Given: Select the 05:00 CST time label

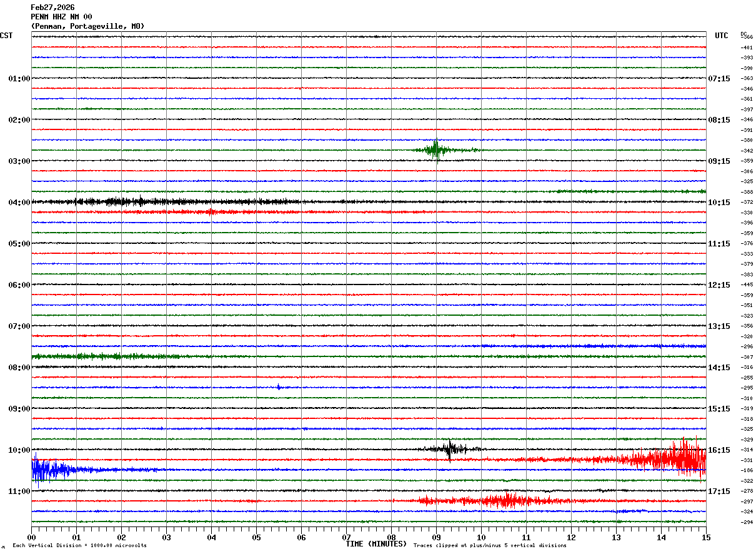Looking at the screenshot, I should point(19,244).
